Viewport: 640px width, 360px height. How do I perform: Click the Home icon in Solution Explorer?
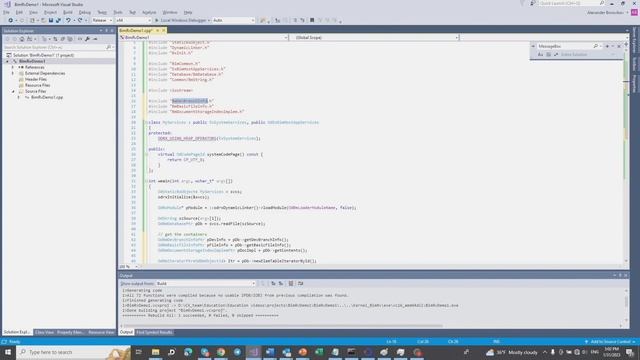tap(22, 39)
